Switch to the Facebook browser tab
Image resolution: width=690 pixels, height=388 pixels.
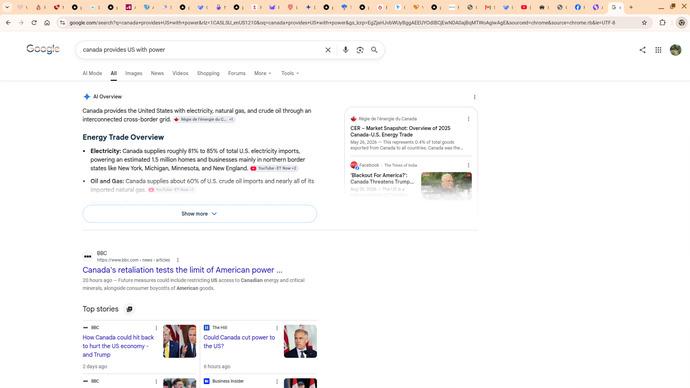pyautogui.click(x=578, y=7)
